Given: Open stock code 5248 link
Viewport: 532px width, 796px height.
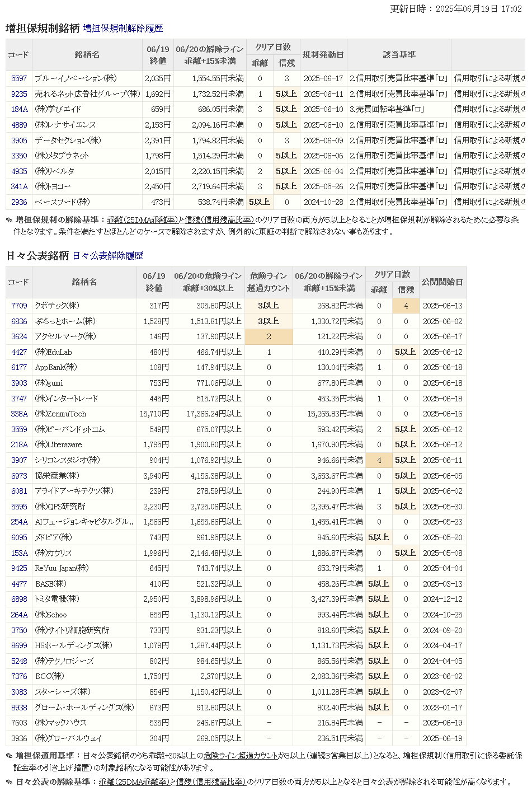Looking at the screenshot, I should (x=19, y=661).
